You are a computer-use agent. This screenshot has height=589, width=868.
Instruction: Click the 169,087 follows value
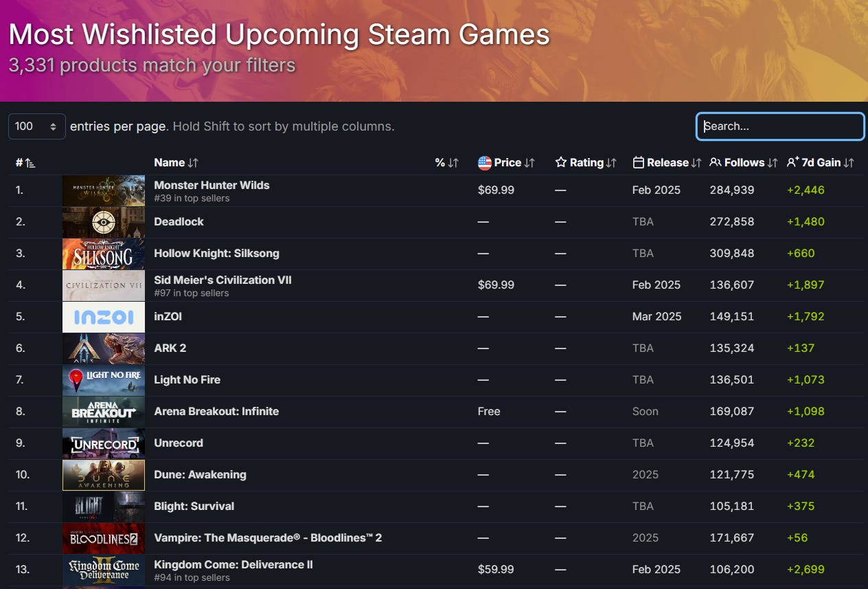click(732, 412)
